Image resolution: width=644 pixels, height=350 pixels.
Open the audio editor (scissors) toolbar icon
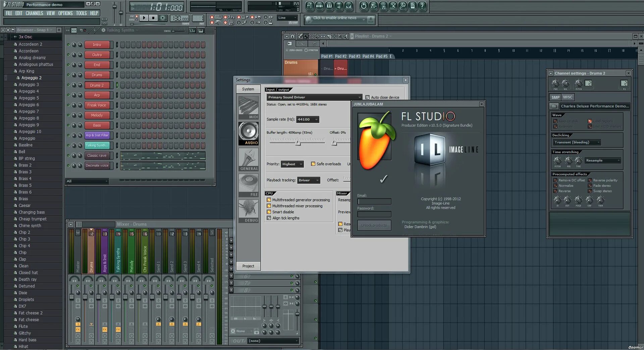click(393, 6)
